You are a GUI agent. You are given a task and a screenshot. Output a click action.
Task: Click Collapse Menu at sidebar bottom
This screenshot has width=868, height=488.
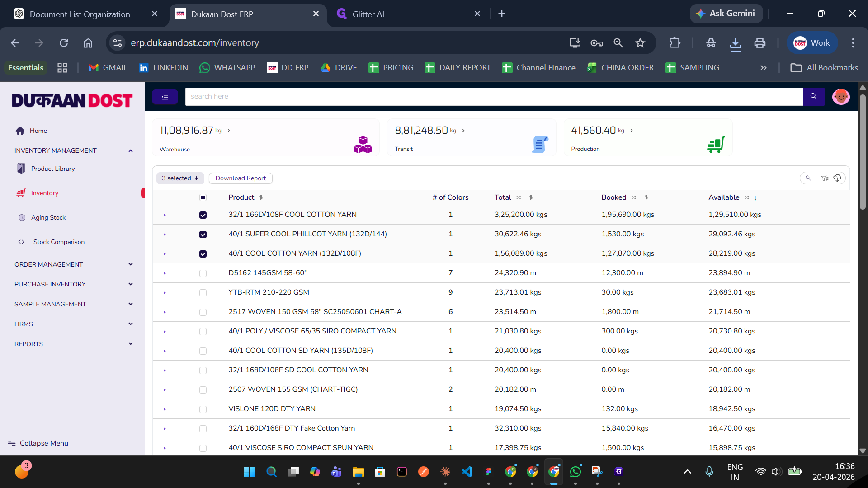click(44, 443)
